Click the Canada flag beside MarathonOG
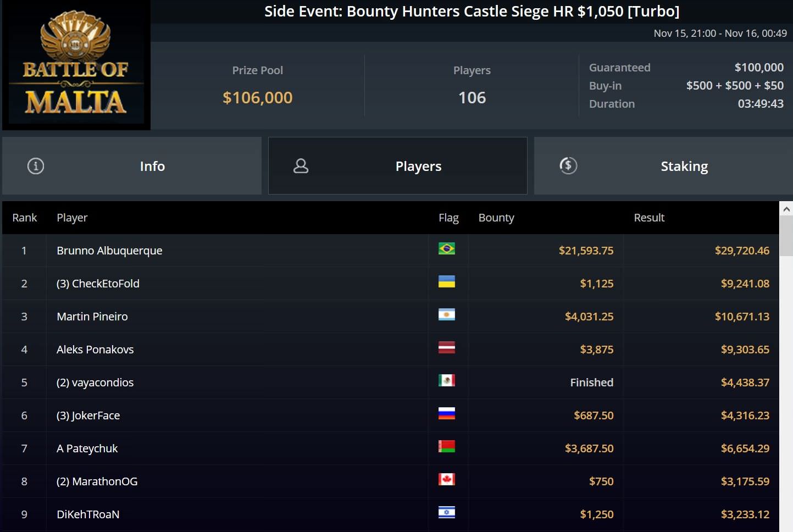The image size is (793, 532). click(x=446, y=480)
